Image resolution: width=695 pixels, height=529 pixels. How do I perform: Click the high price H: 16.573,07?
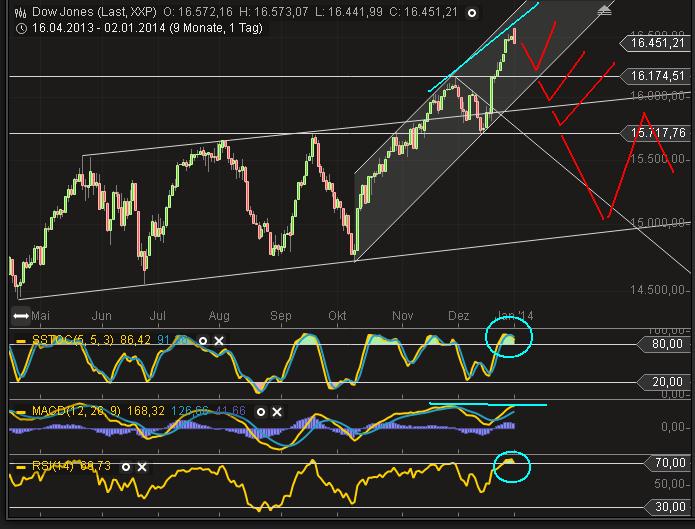(x=274, y=12)
